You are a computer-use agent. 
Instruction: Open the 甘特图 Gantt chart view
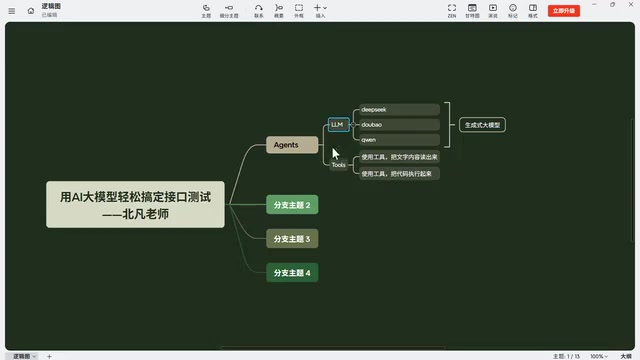tap(472, 11)
